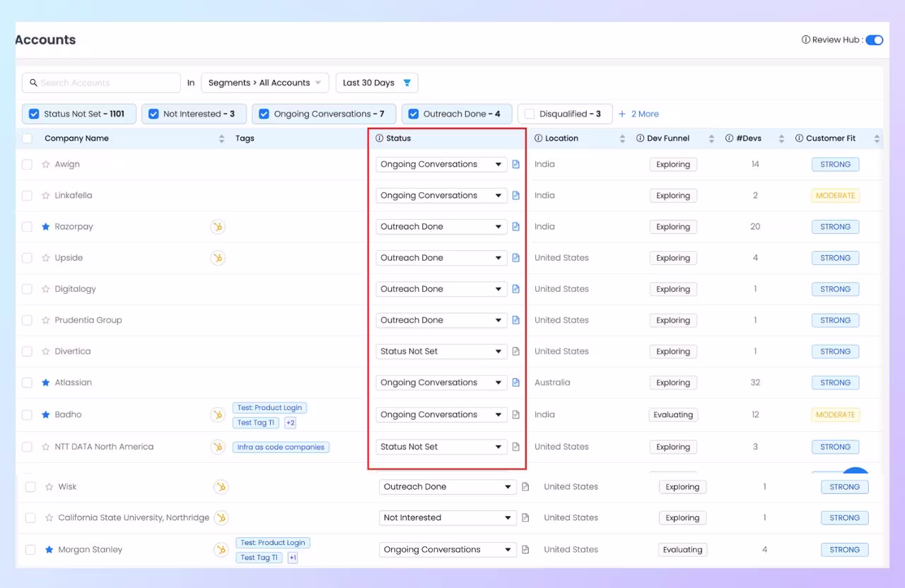Click the Last 30 Days filter icon
905x588 pixels.
coord(407,83)
